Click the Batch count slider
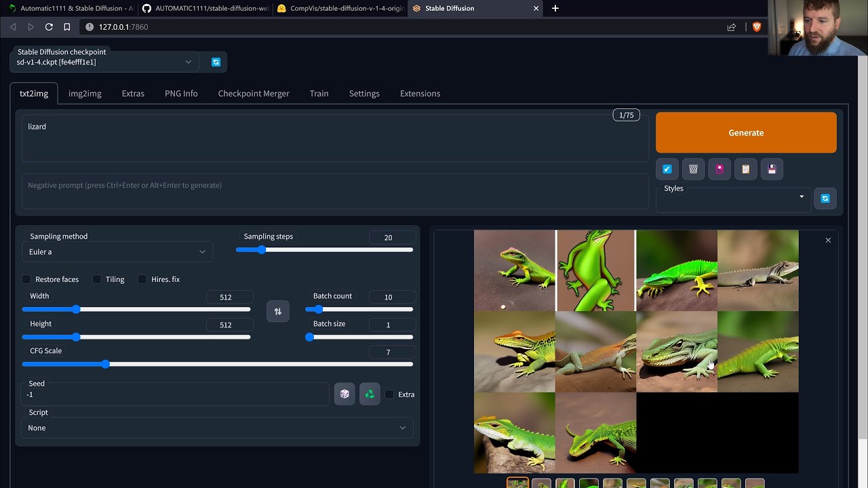This screenshot has height=488, width=868. (x=359, y=310)
